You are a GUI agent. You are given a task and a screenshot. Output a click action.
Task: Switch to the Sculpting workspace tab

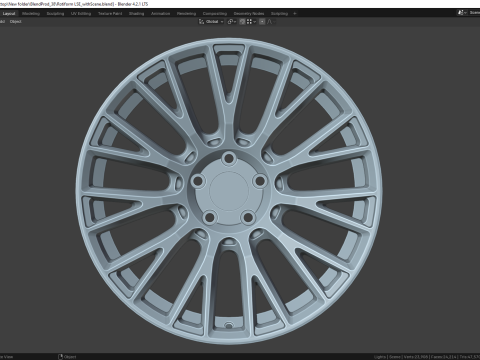pyautogui.click(x=55, y=14)
